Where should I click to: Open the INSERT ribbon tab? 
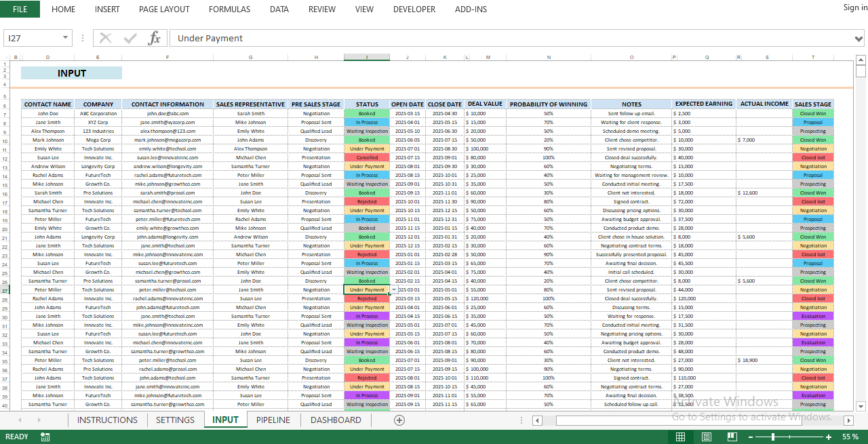[x=107, y=9]
